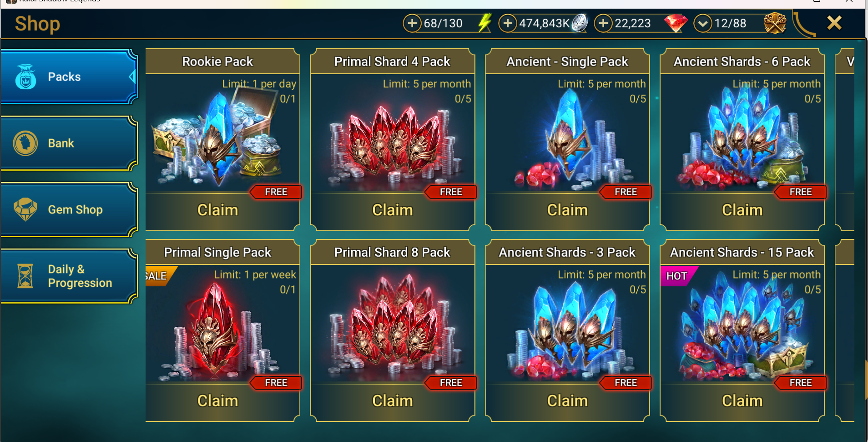The image size is (868, 442).
Task: Add gems using the plus icon
Action: coord(603,23)
